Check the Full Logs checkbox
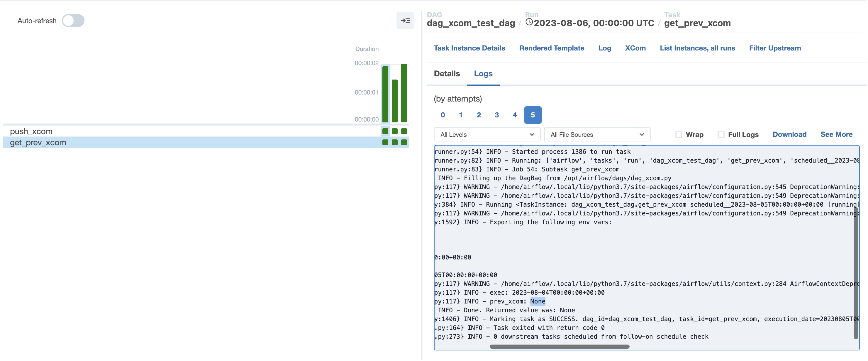The image size is (868, 361). click(x=721, y=135)
